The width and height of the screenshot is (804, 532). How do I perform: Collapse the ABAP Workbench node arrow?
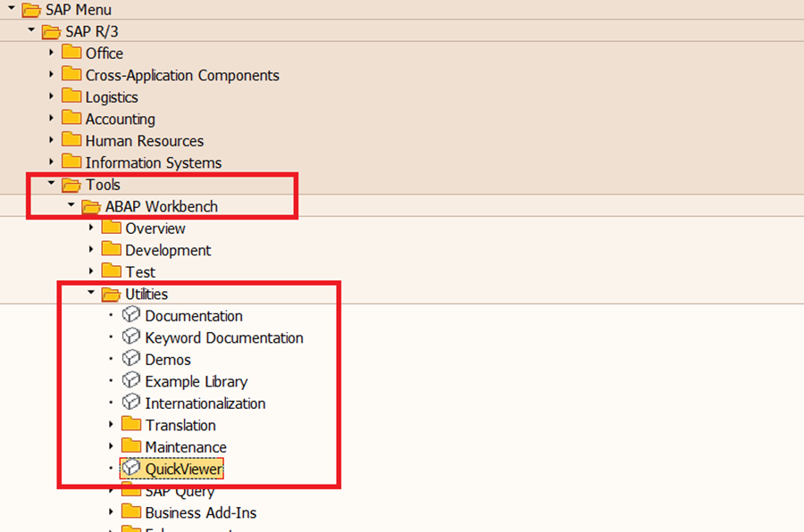[71, 205]
